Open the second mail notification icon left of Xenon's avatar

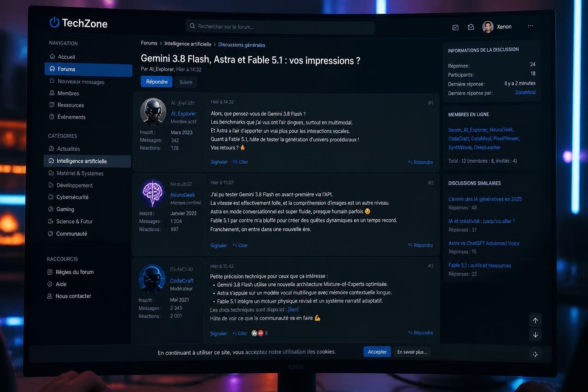(471, 27)
